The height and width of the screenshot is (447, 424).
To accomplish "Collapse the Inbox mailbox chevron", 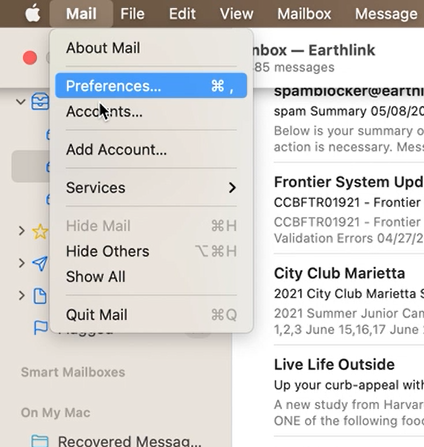I will click(21, 101).
